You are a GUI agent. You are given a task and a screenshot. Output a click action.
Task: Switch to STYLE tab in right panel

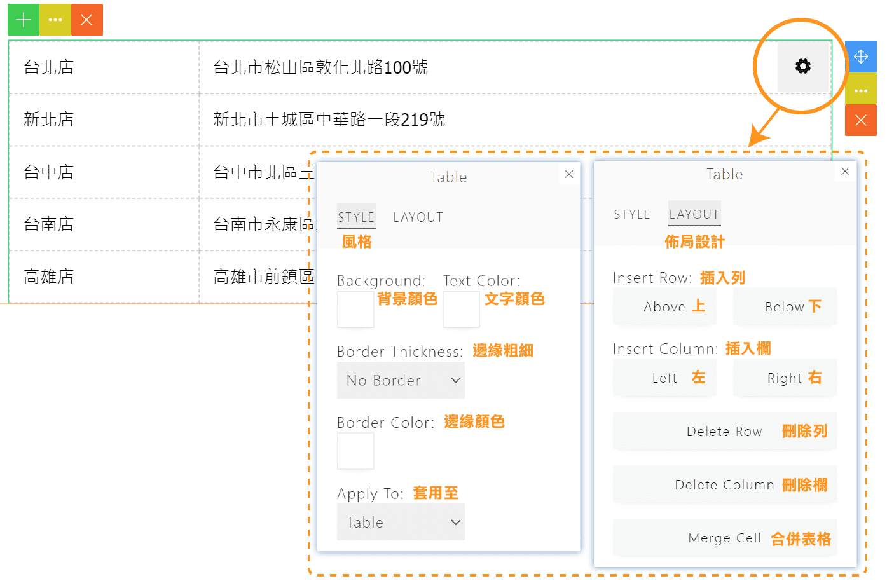pyautogui.click(x=631, y=215)
